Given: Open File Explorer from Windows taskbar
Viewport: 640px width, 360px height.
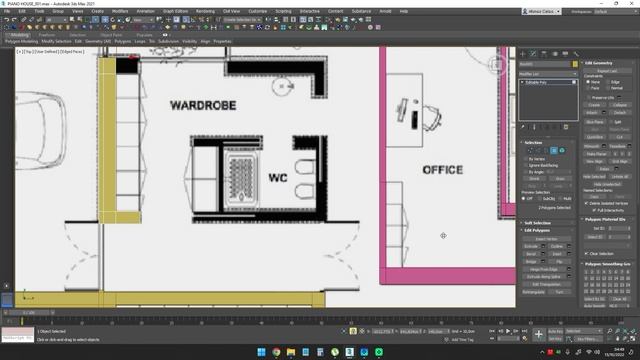Looking at the screenshot, I should coord(291,352).
